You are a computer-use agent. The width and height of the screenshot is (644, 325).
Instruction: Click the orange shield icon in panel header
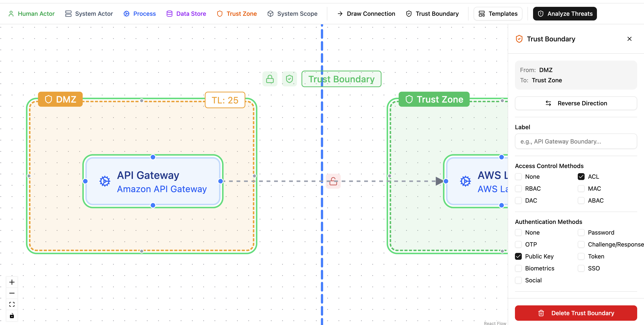tap(519, 39)
